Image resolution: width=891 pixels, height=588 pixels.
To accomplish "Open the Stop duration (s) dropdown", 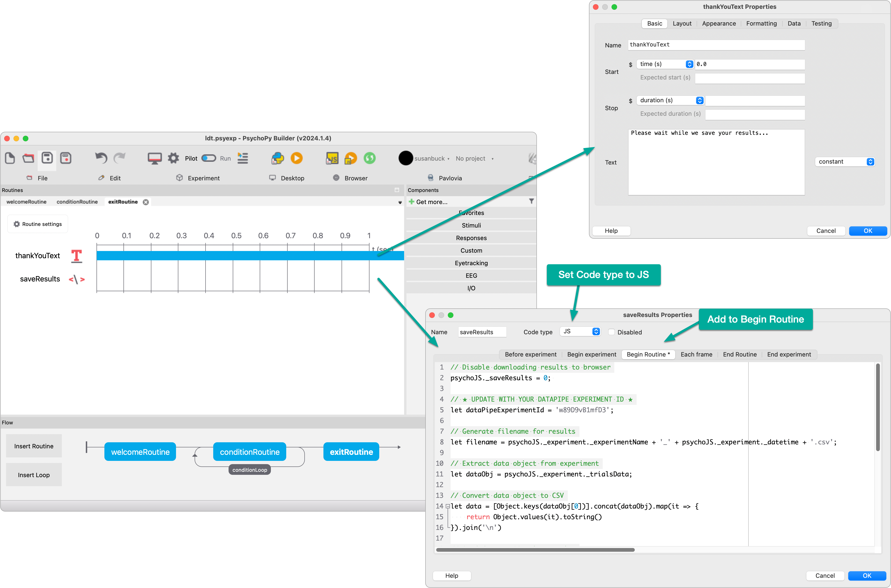I will coord(670,100).
